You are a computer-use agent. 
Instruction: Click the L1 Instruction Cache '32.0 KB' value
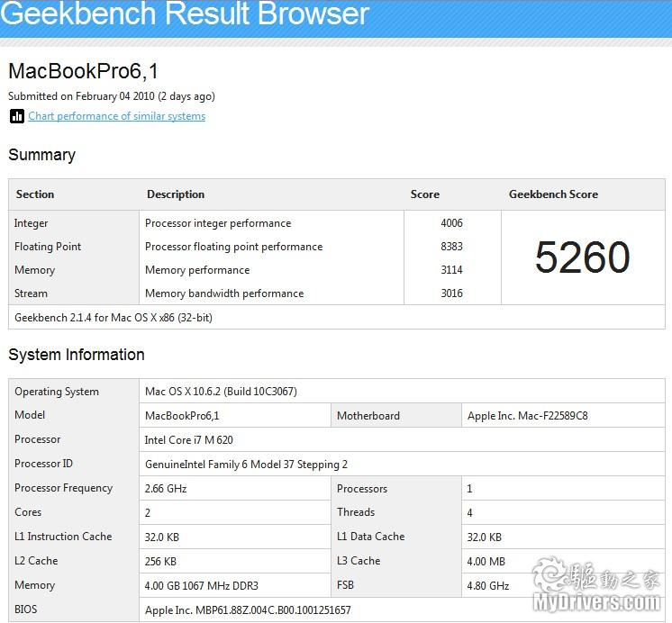click(161, 537)
